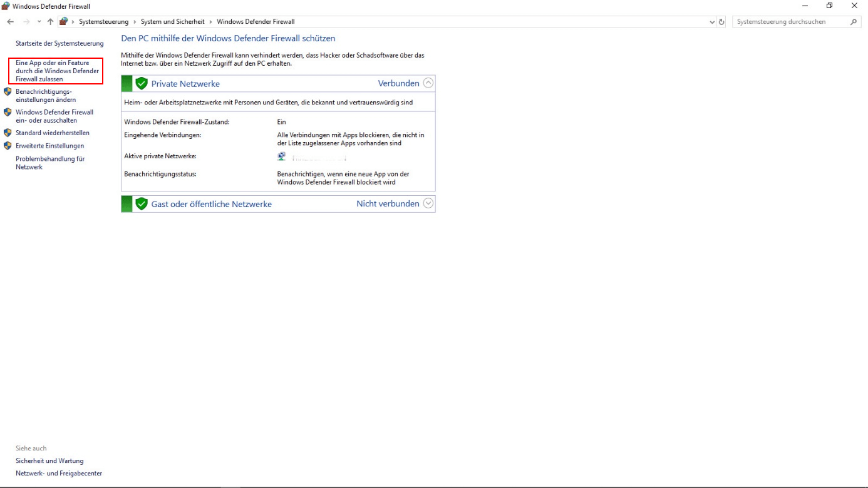Screen dimensions: 868x488
Task: Open Sicherheit und Wartung link
Action: pyautogui.click(x=49, y=461)
